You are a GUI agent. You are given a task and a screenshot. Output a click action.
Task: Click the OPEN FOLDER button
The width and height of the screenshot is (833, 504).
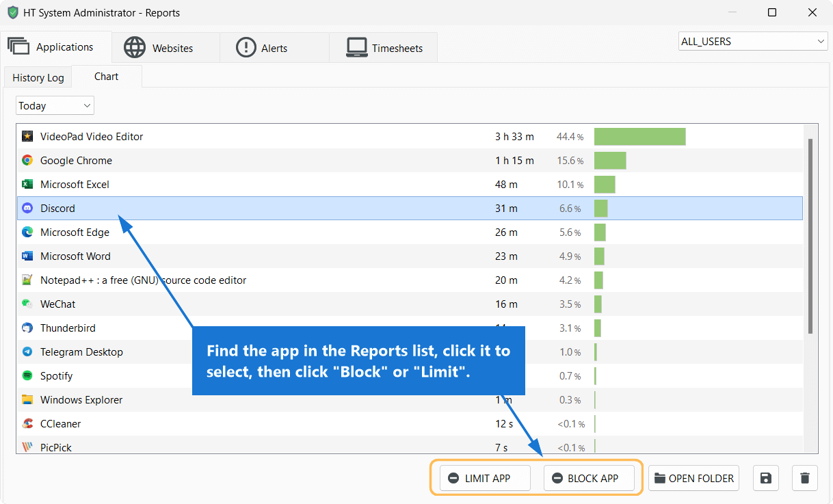pyautogui.click(x=694, y=478)
